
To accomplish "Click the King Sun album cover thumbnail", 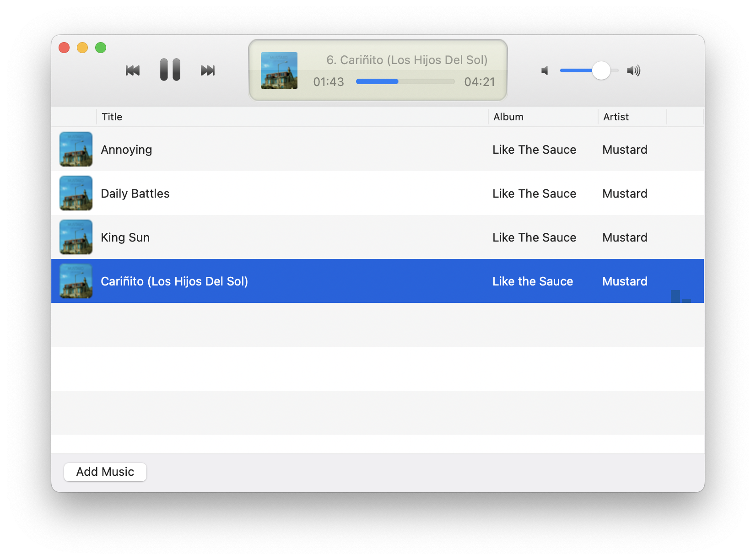I will click(76, 237).
